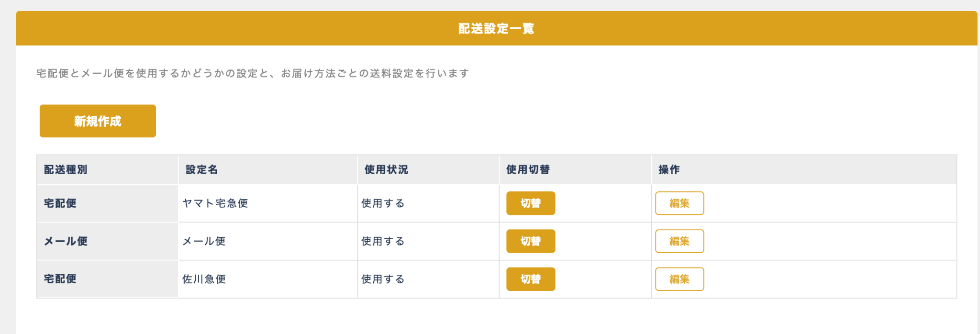The width and height of the screenshot is (980, 334).
Task: Select the ヤマト宅急便 setting name cell
Action: point(215,203)
